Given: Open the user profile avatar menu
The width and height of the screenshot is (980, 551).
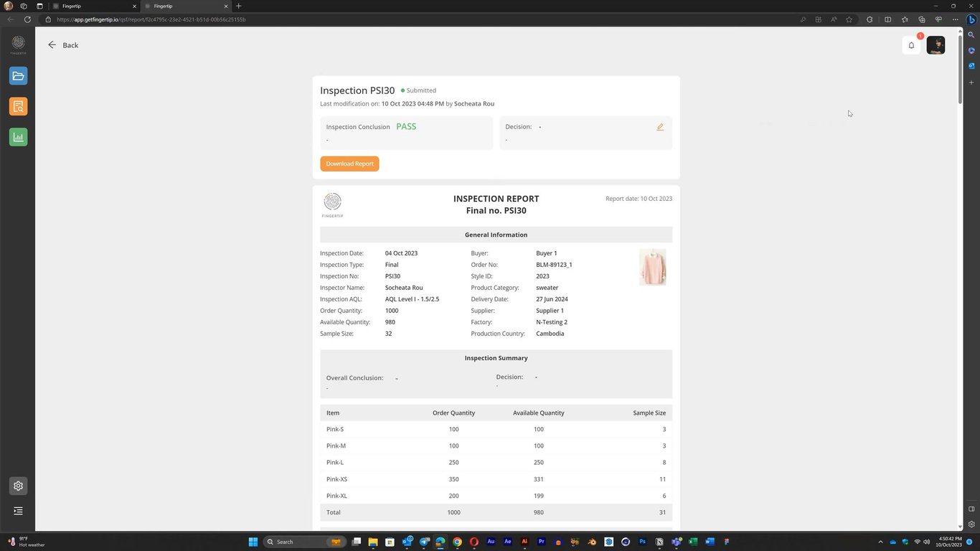Looking at the screenshot, I should coord(936,45).
